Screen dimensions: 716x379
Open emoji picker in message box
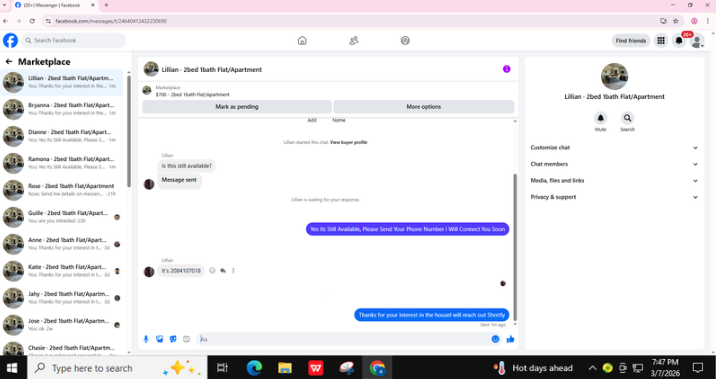click(495, 339)
